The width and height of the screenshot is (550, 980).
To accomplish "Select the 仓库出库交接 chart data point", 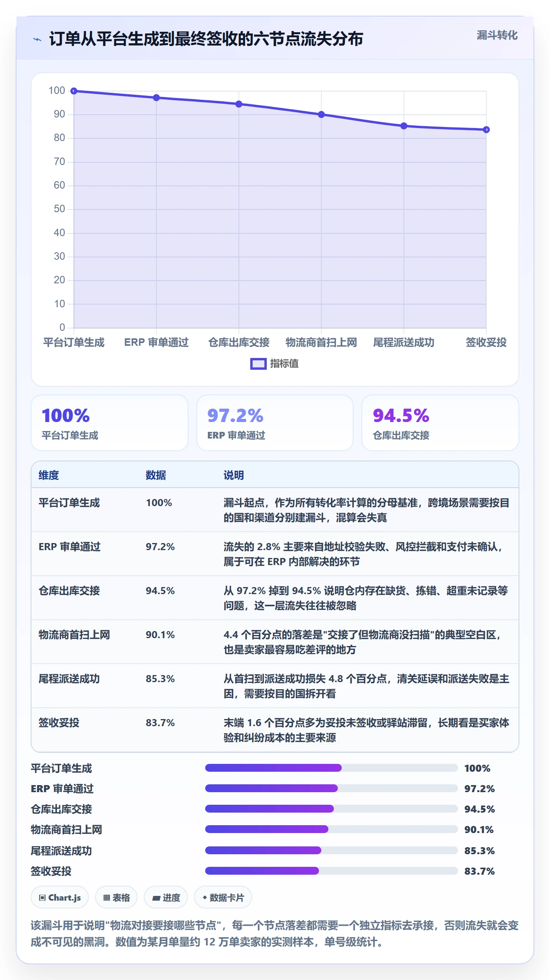I will point(239,104).
